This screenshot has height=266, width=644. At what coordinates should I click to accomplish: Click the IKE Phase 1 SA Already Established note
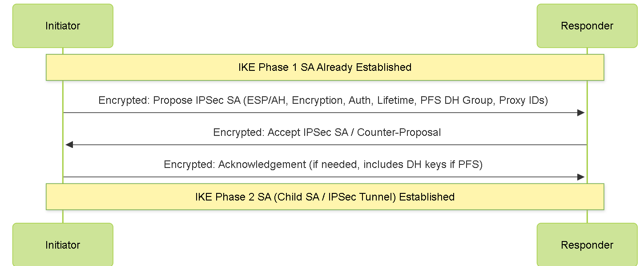[325, 67]
